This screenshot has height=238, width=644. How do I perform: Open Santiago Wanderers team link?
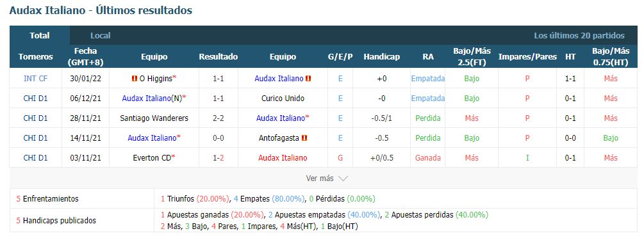coord(154,118)
